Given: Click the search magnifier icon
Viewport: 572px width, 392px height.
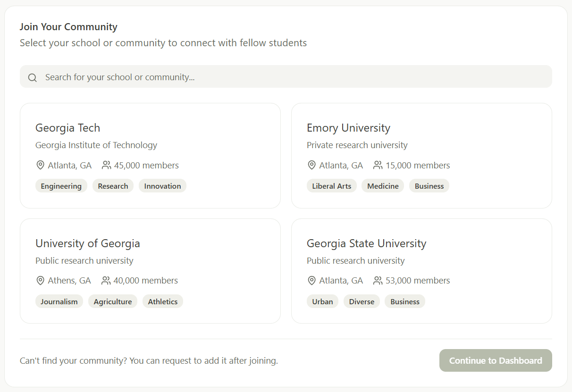Looking at the screenshot, I should [32, 77].
